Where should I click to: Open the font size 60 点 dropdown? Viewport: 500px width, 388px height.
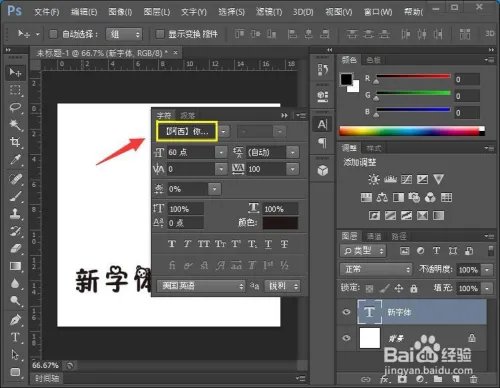point(221,153)
